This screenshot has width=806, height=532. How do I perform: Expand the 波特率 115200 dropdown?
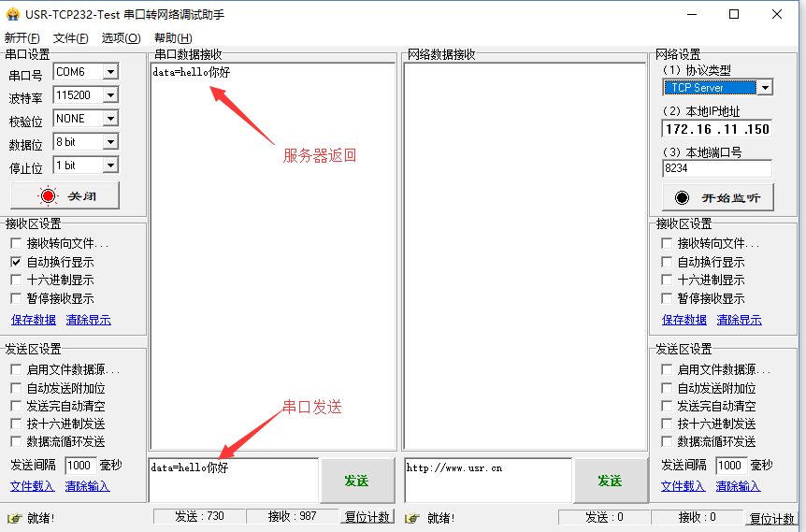tap(110, 95)
